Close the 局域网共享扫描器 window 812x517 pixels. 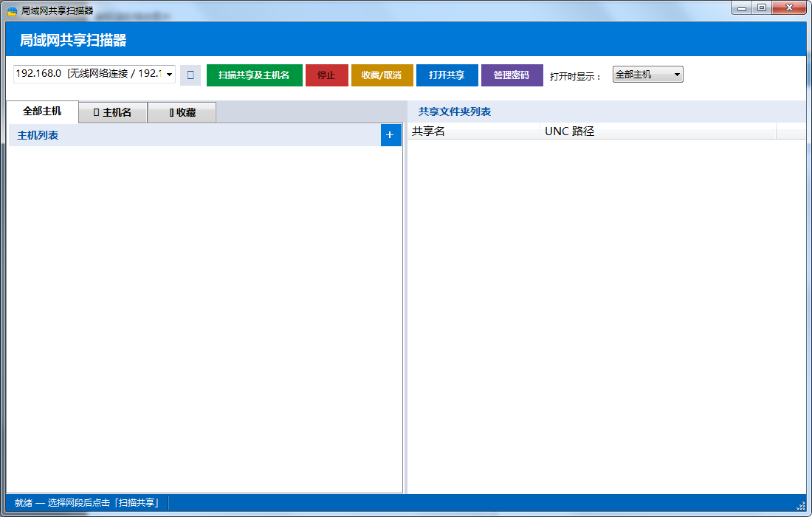[788, 7]
